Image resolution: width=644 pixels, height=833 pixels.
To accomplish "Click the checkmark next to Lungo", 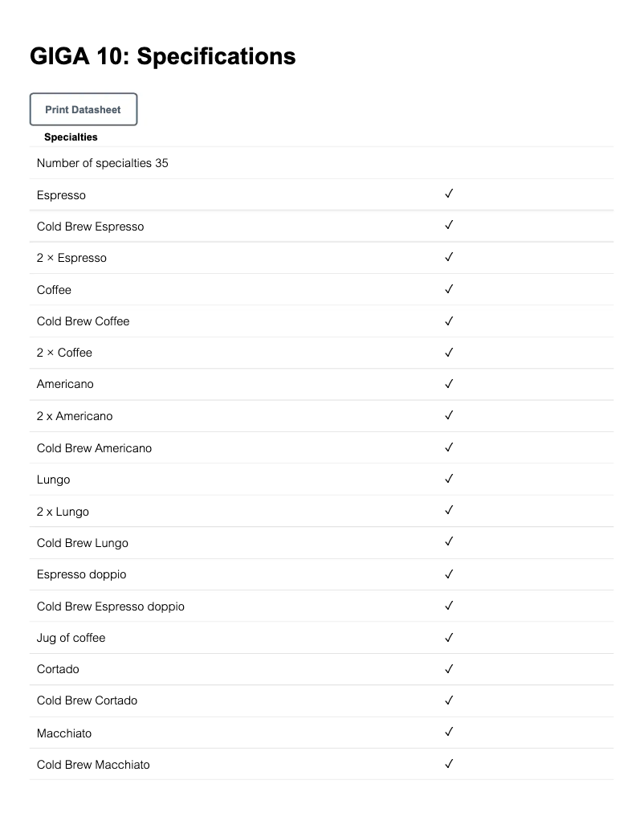I will (449, 479).
